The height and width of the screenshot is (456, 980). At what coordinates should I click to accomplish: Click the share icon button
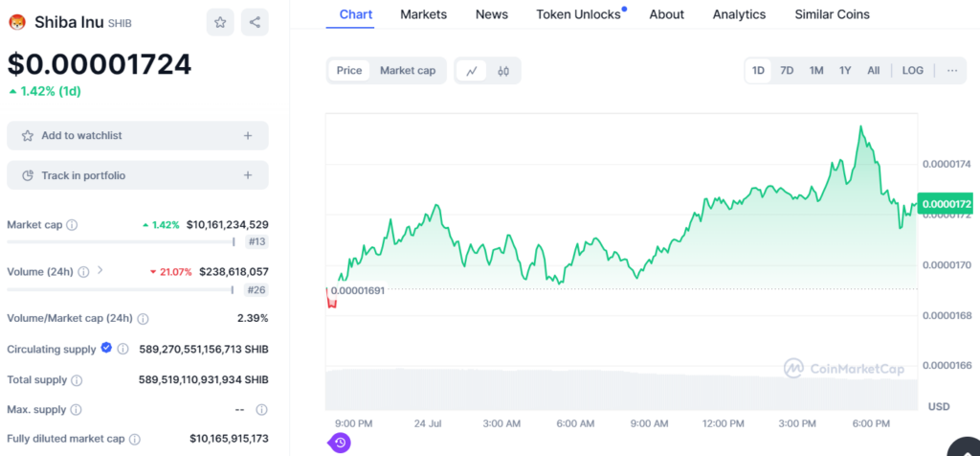pyautogui.click(x=255, y=23)
